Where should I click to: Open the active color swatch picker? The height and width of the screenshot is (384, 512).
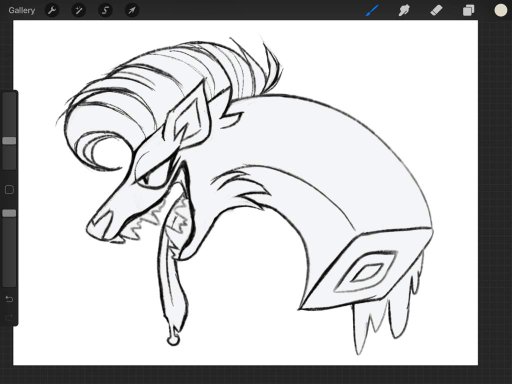point(500,10)
